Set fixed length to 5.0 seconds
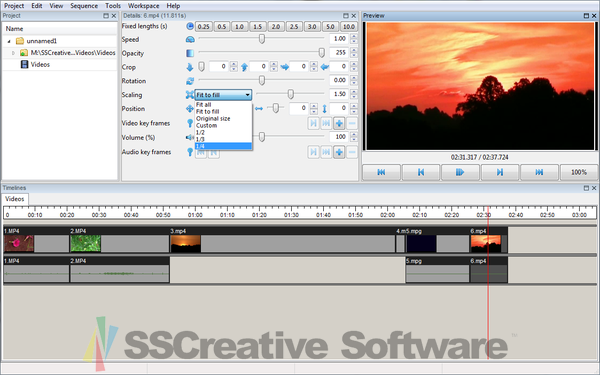 point(330,26)
